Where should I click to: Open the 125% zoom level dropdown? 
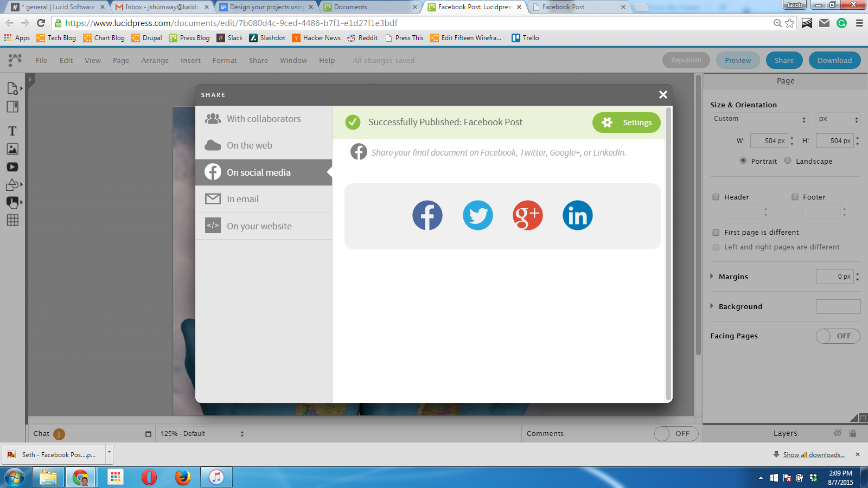tap(202, 434)
